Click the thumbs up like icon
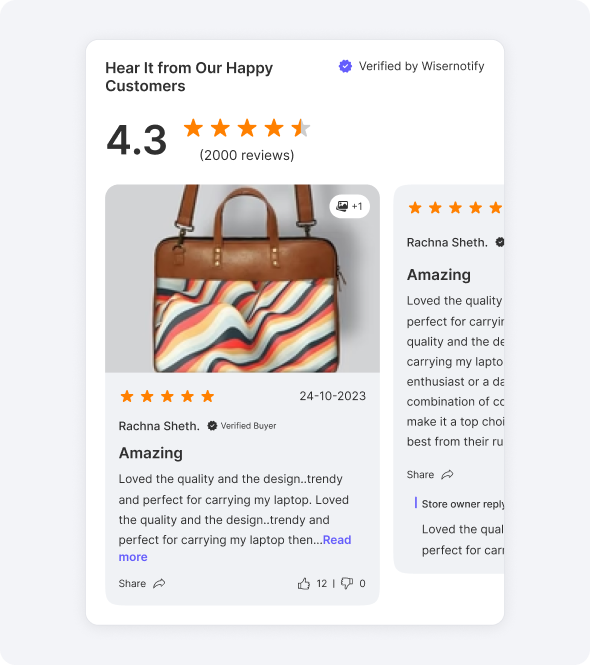Image resolution: width=590 pixels, height=665 pixels. point(304,584)
